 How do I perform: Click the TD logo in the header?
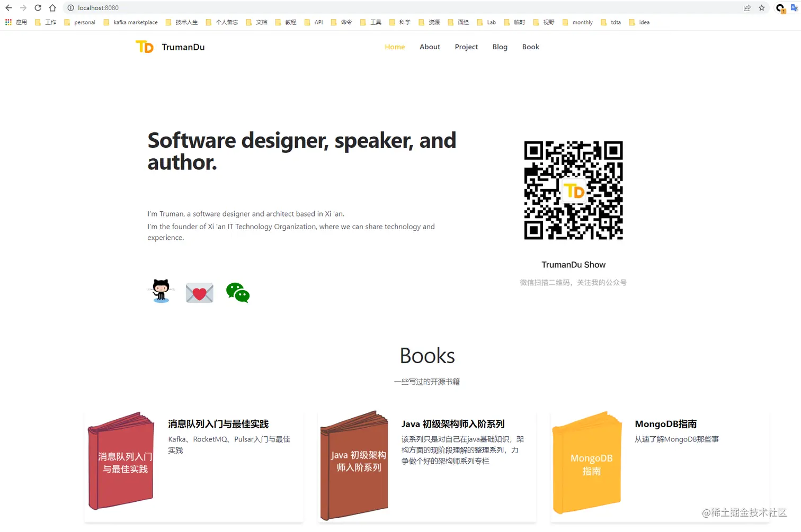[144, 47]
